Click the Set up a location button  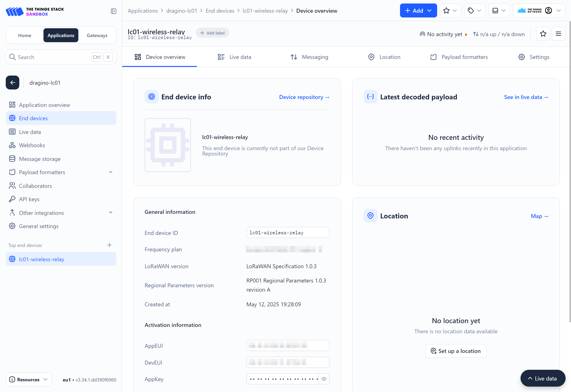pos(456,351)
